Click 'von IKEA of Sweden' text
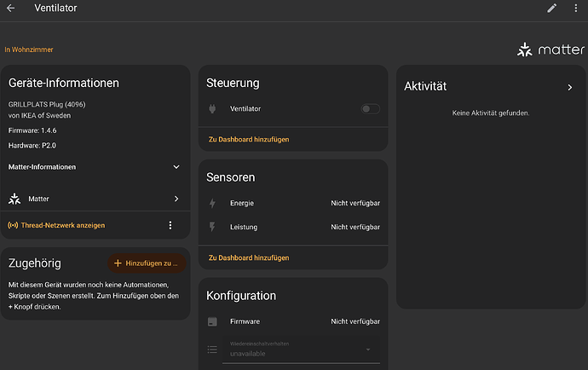The image size is (588, 370). pos(39,116)
